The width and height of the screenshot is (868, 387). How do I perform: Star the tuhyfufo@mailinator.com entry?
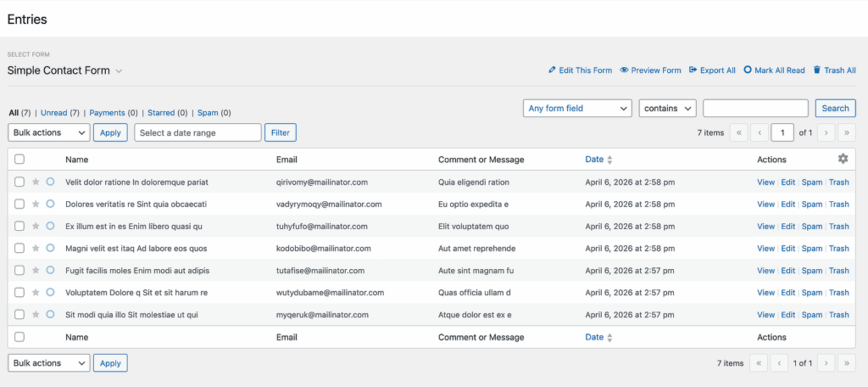point(36,227)
